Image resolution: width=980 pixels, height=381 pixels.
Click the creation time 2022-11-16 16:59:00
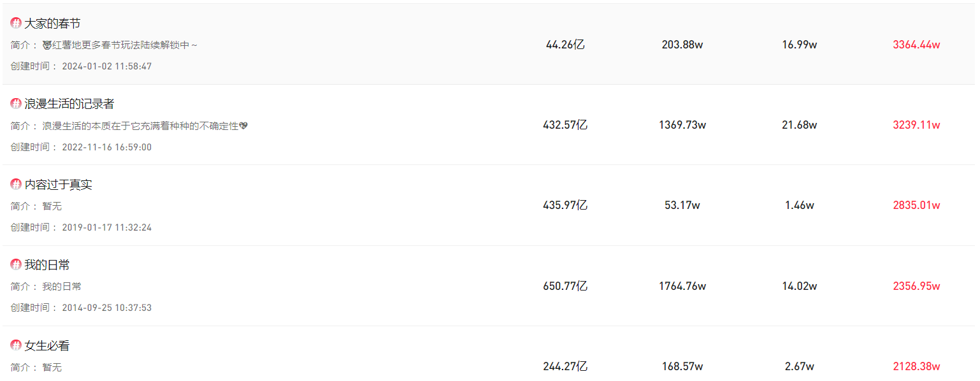pos(107,147)
